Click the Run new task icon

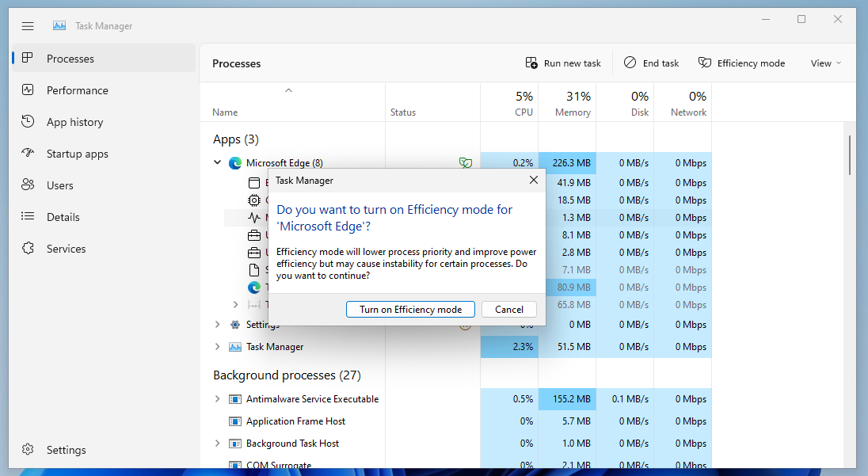coord(531,63)
